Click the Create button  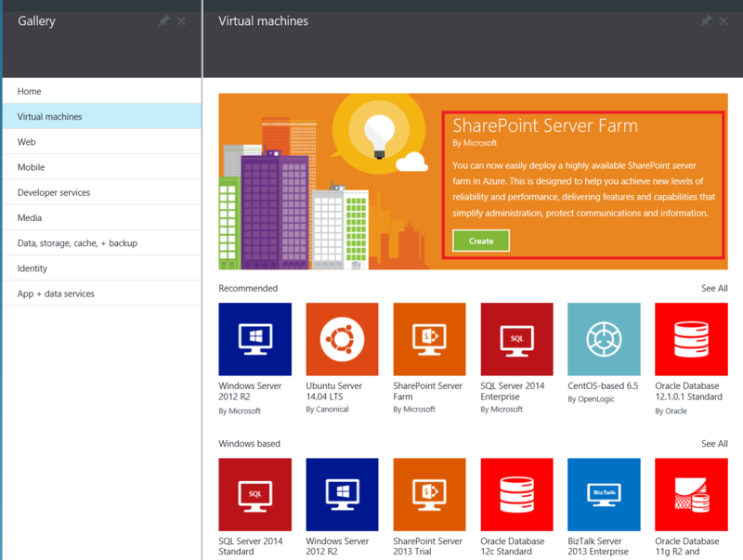[x=480, y=240]
